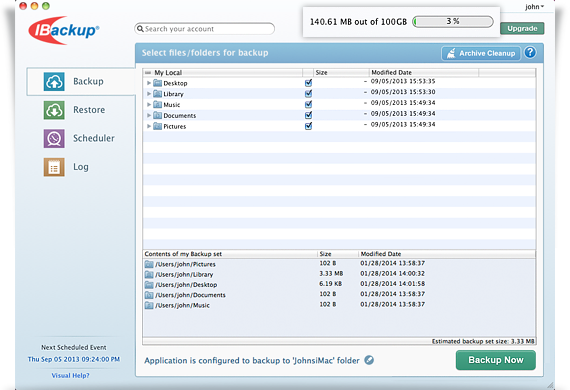The width and height of the screenshot is (570, 390).
Task: Select folder icon of /Users/john/Desktop
Action: click(x=149, y=285)
